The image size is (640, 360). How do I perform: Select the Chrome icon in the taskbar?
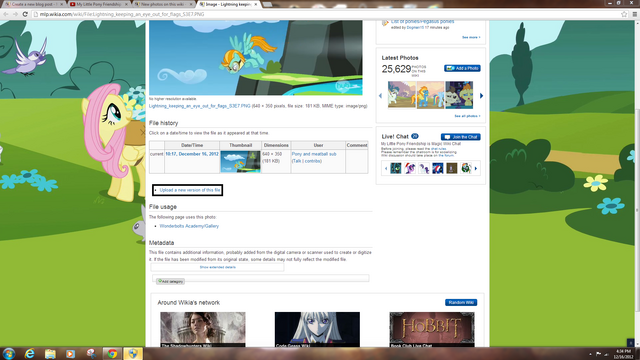pyautogui.click(x=112, y=353)
